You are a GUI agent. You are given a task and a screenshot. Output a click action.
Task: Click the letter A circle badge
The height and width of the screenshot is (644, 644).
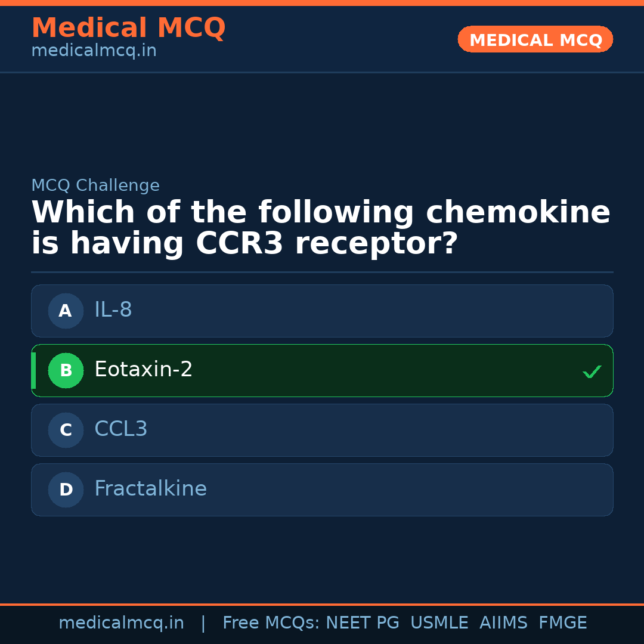[66, 311]
